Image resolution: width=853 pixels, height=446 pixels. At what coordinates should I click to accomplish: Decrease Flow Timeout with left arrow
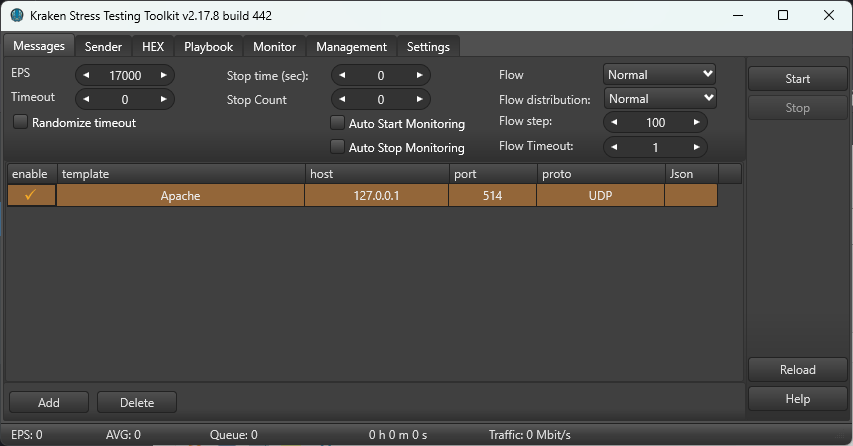(x=614, y=147)
